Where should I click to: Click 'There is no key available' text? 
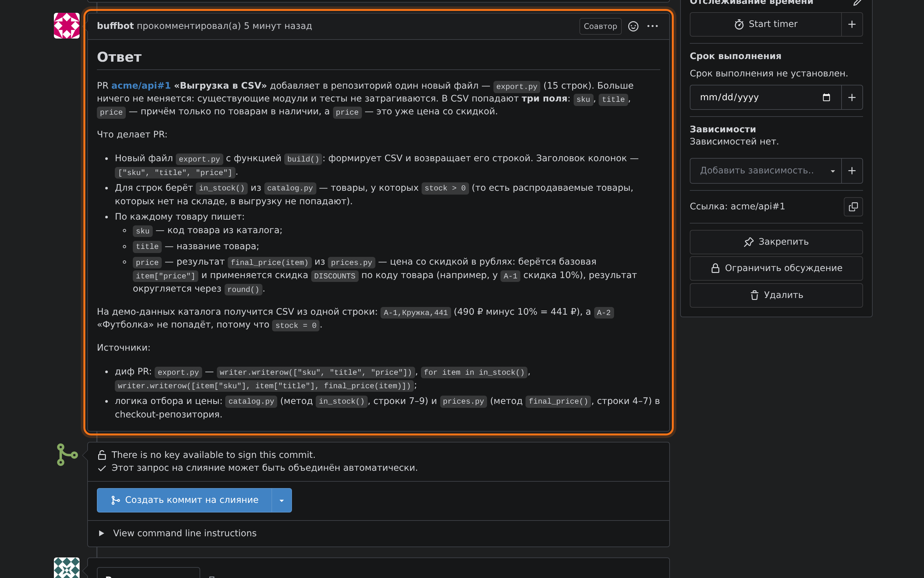click(x=213, y=455)
